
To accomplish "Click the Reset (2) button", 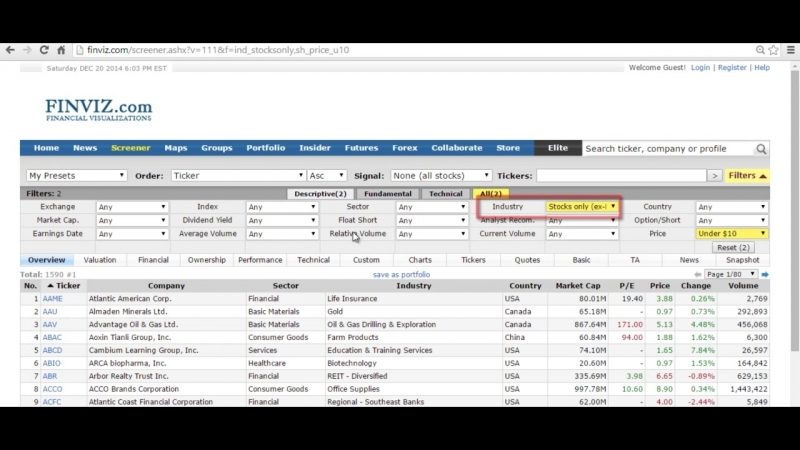I will pyautogui.click(x=733, y=247).
